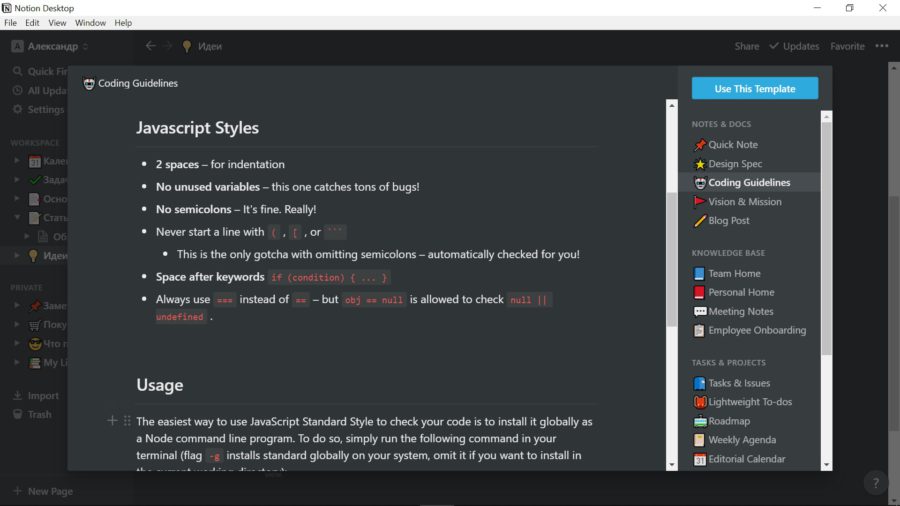Open the Александр workspace switcher
Viewport: 900px width, 506px height.
(x=50, y=46)
